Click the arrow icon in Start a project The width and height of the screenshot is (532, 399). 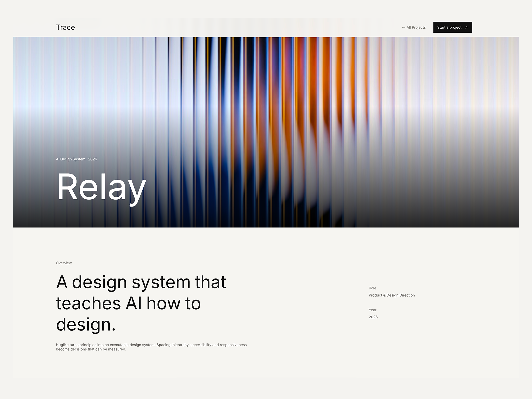coord(466,27)
